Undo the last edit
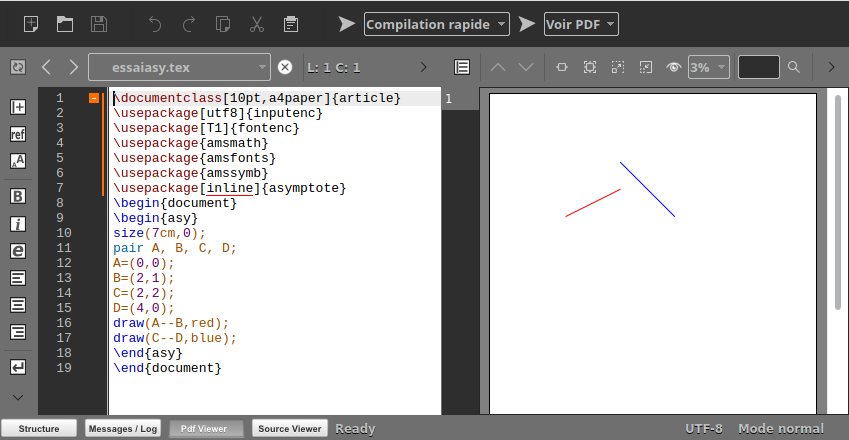This screenshot has width=849, height=440. click(x=155, y=24)
